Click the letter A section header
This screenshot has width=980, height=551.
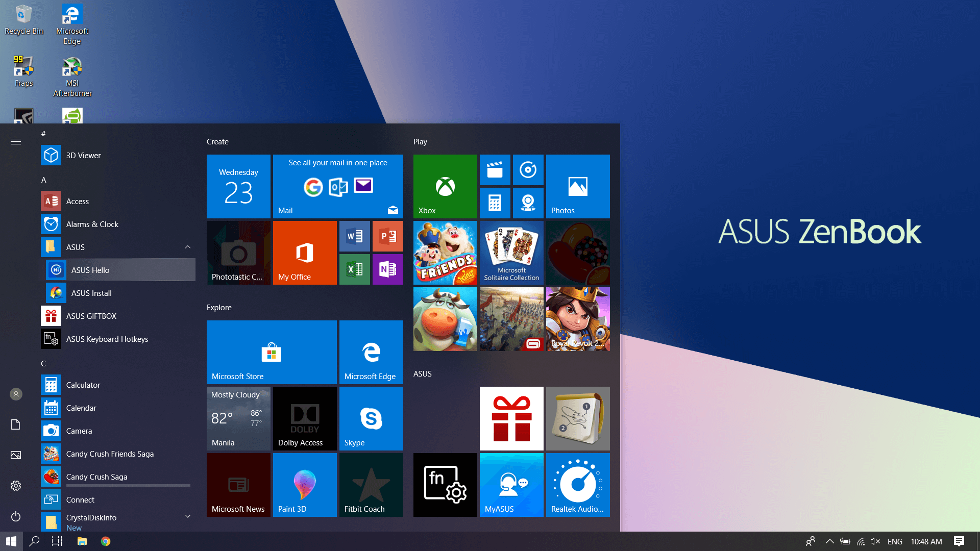pos(44,180)
